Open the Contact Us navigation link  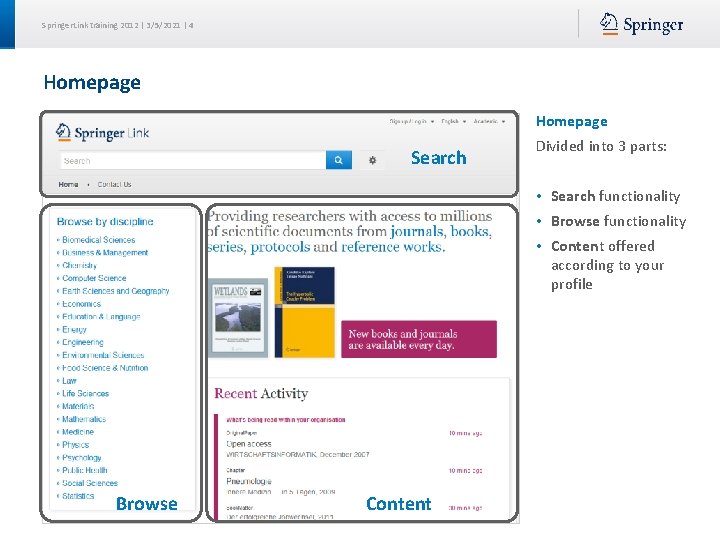(114, 184)
